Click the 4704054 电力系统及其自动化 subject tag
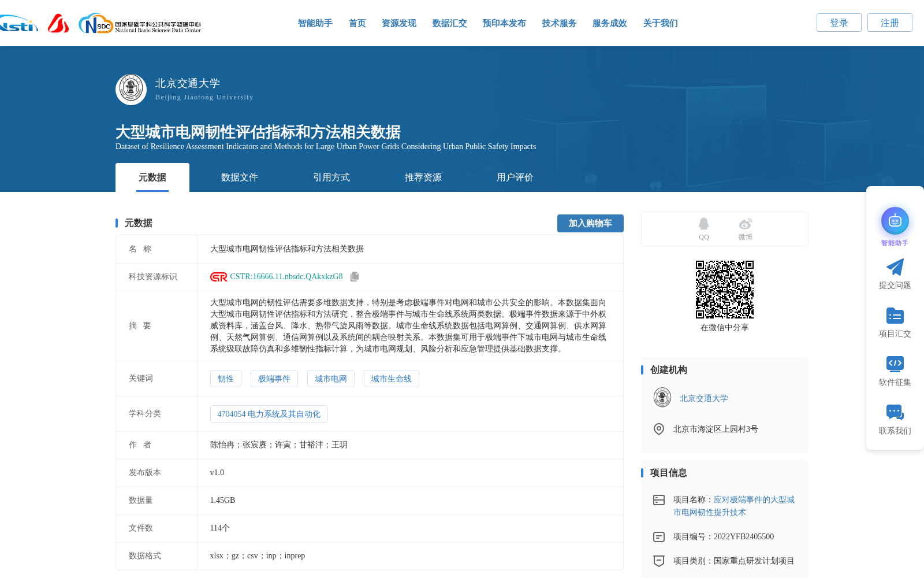924x578 pixels. coord(269,414)
